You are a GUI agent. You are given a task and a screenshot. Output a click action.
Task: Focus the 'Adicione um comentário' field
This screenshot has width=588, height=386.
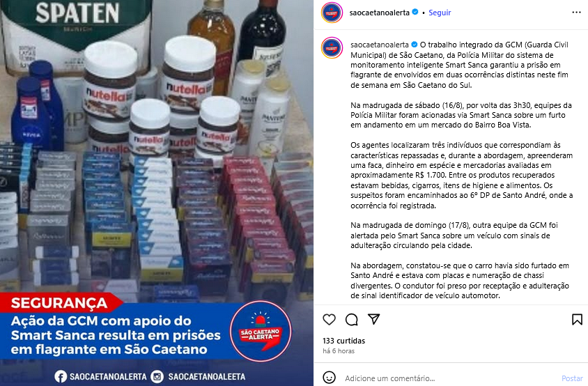pyautogui.click(x=450, y=378)
